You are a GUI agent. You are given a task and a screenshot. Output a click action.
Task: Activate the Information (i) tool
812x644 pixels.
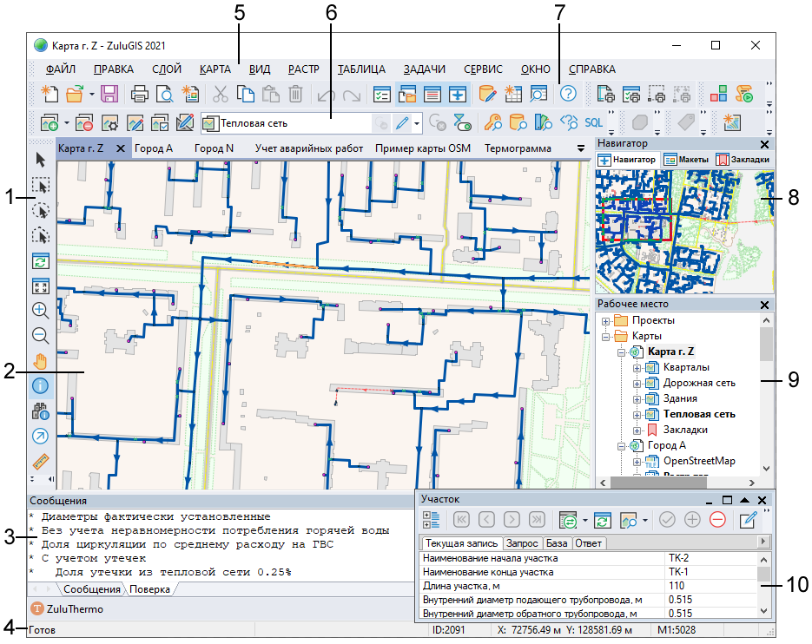pos(40,386)
